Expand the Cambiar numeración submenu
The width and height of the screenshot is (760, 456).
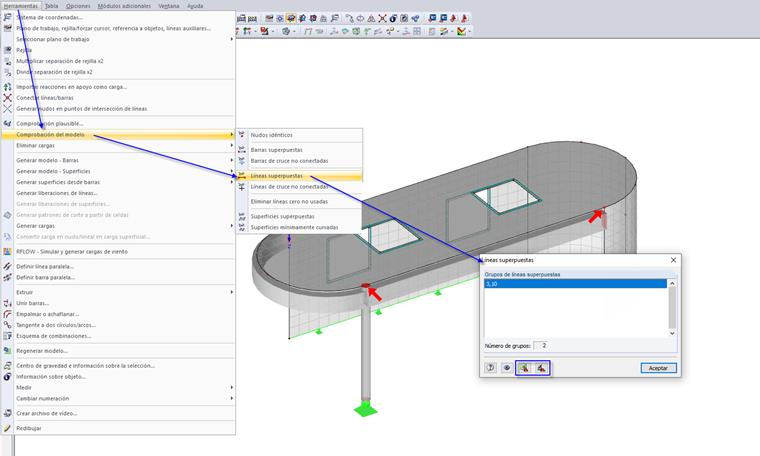coord(118,398)
